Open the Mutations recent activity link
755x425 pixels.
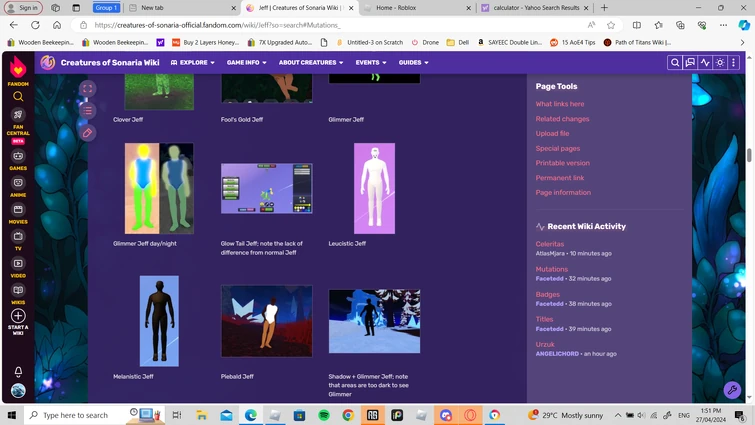(551, 269)
